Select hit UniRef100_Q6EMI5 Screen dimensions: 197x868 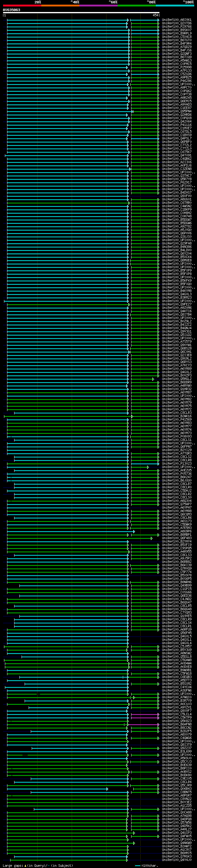pyautogui.click(x=176, y=101)
